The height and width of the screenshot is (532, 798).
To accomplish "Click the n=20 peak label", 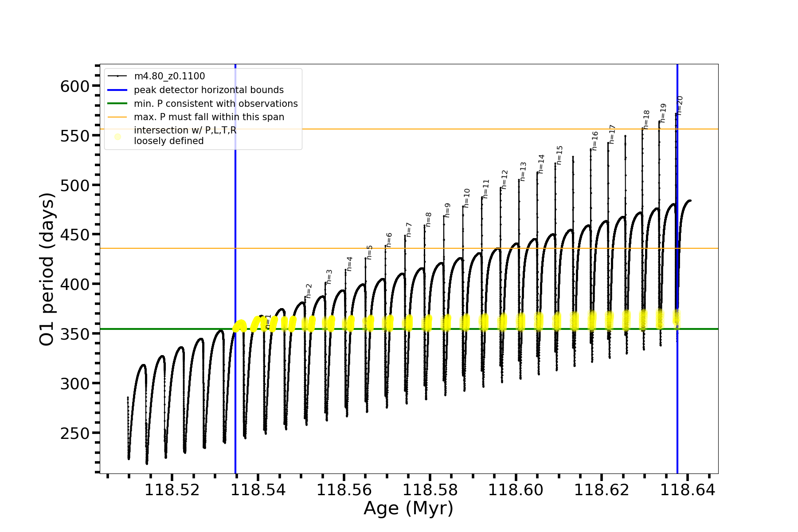I will [680, 106].
